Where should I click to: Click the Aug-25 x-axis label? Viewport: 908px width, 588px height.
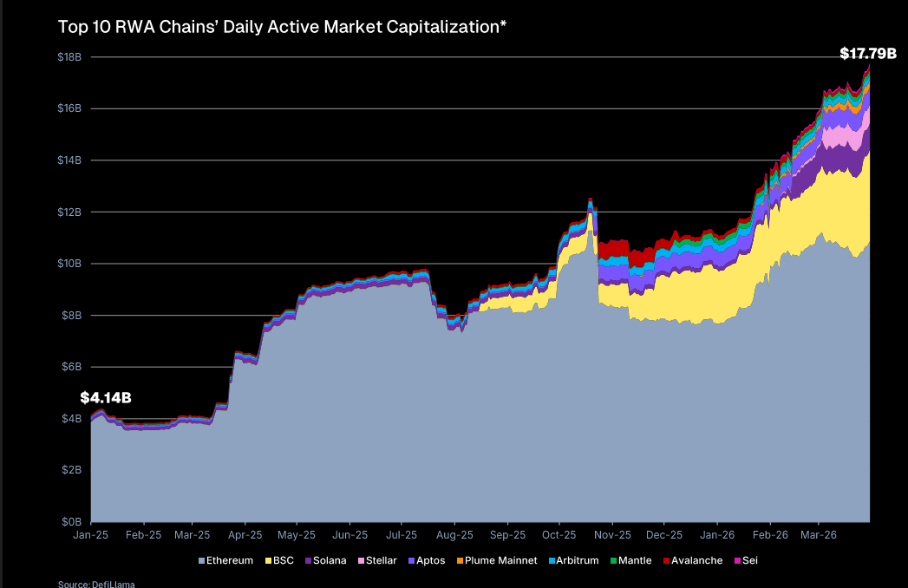tap(454, 535)
